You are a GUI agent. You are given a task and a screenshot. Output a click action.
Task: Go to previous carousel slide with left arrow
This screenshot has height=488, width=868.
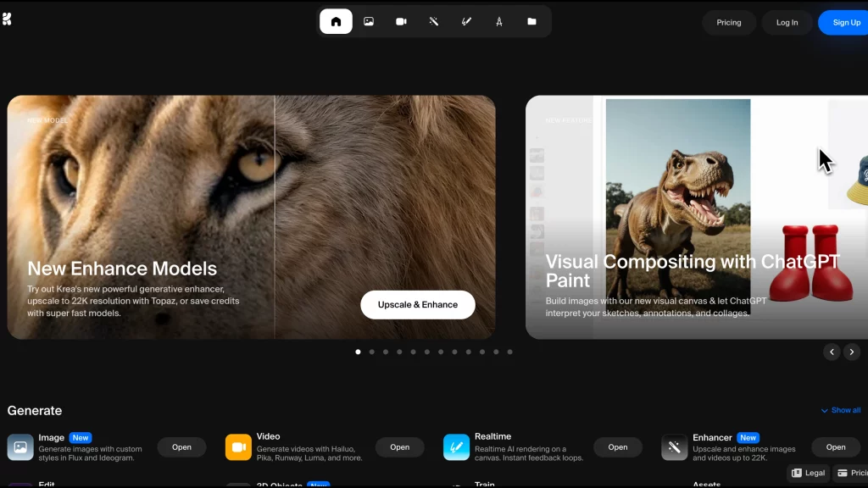point(832,352)
